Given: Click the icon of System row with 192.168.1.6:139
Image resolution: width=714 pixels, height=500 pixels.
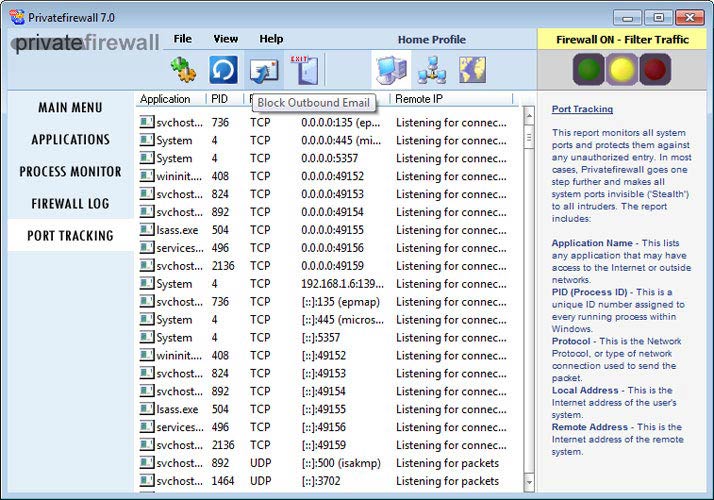Looking at the screenshot, I should [x=147, y=283].
